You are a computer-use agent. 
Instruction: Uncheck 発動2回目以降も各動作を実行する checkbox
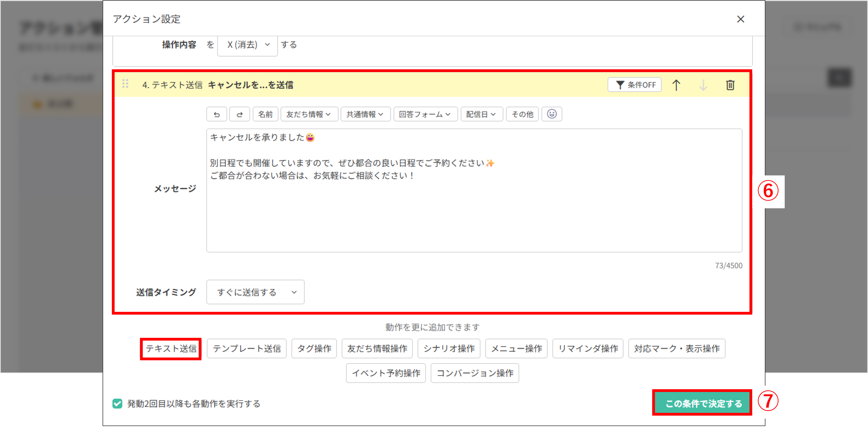pyautogui.click(x=117, y=403)
